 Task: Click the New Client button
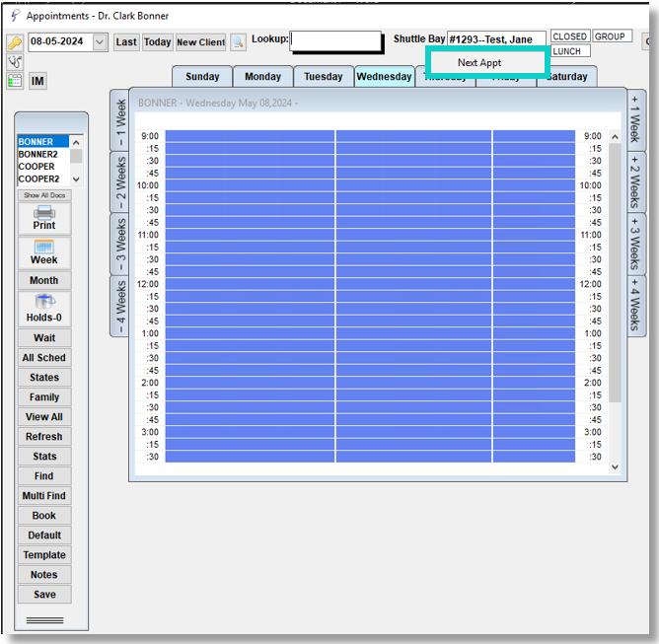(201, 42)
